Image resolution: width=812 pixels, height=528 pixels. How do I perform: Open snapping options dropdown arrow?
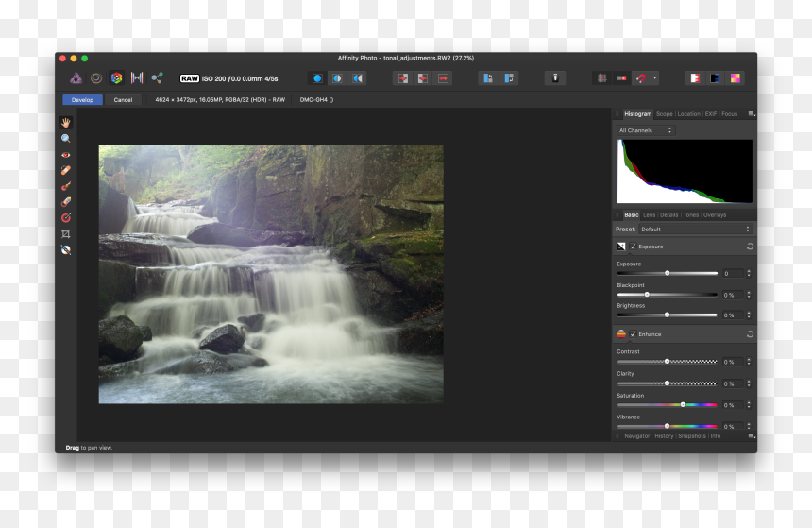click(x=655, y=78)
